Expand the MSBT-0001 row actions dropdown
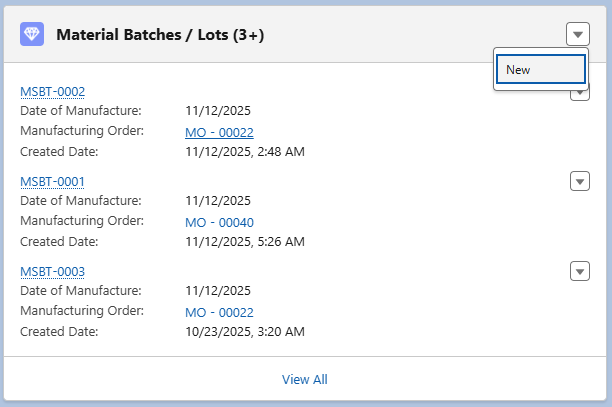This screenshot has width=612, height=407. click(580, 181)
